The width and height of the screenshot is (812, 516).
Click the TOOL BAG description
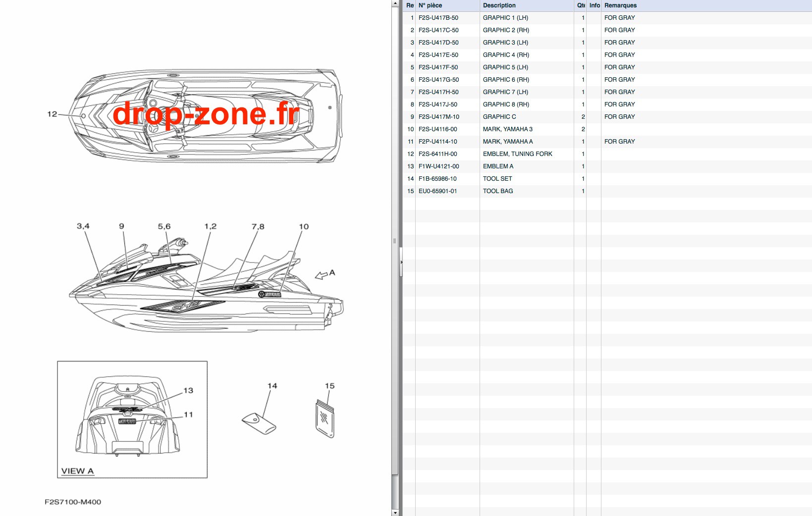[498, 191]
